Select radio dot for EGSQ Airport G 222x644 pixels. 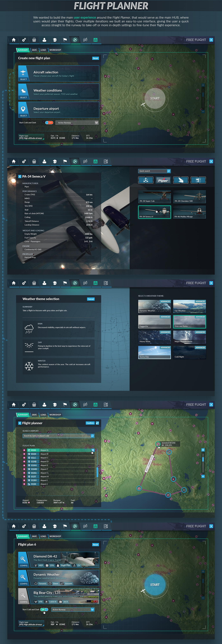click(x=24, y=473)
